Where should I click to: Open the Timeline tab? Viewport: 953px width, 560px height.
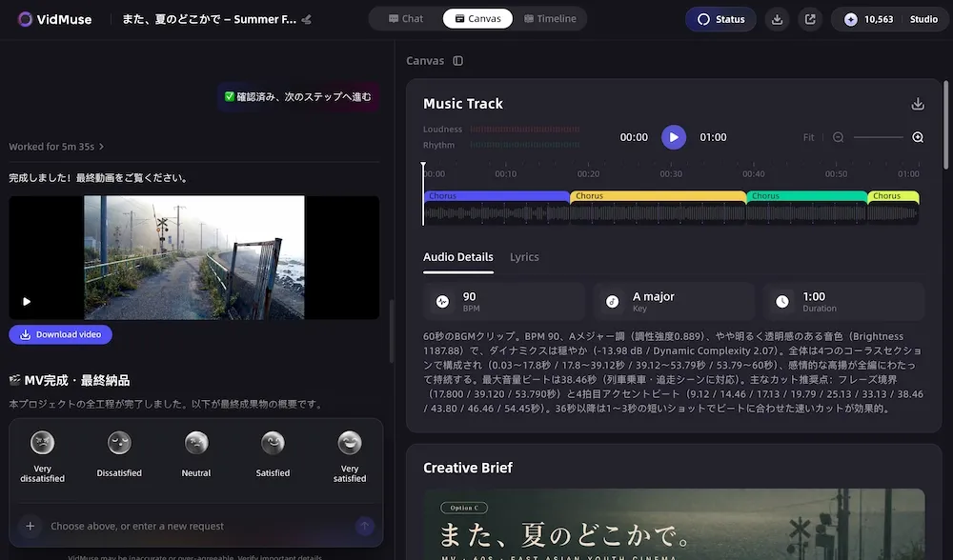550,19
